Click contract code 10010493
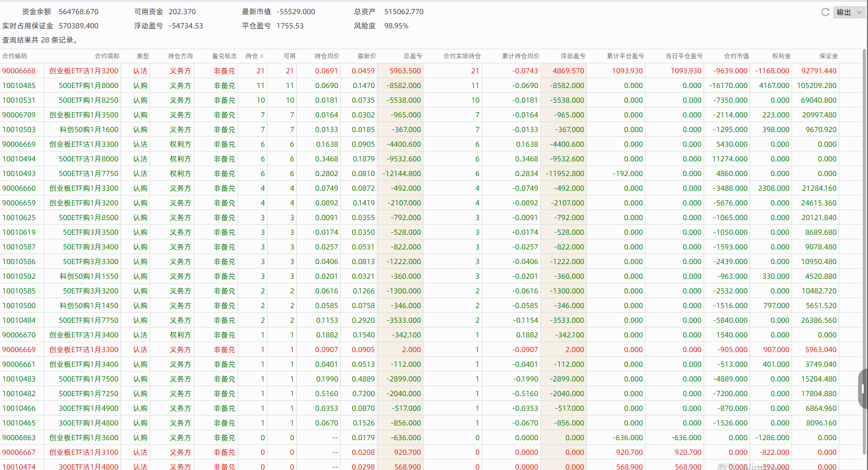The height and width of the screenshot is (470, 868). click(x=19, y=173)
